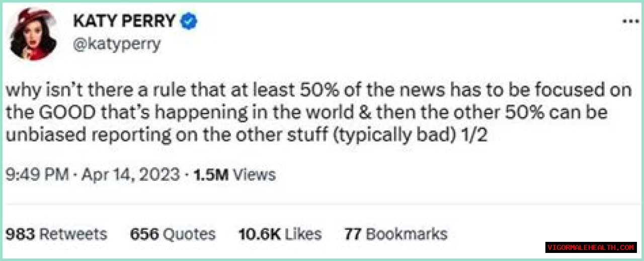
Task: Click the KATY PERRY display name
Action: 124,21
